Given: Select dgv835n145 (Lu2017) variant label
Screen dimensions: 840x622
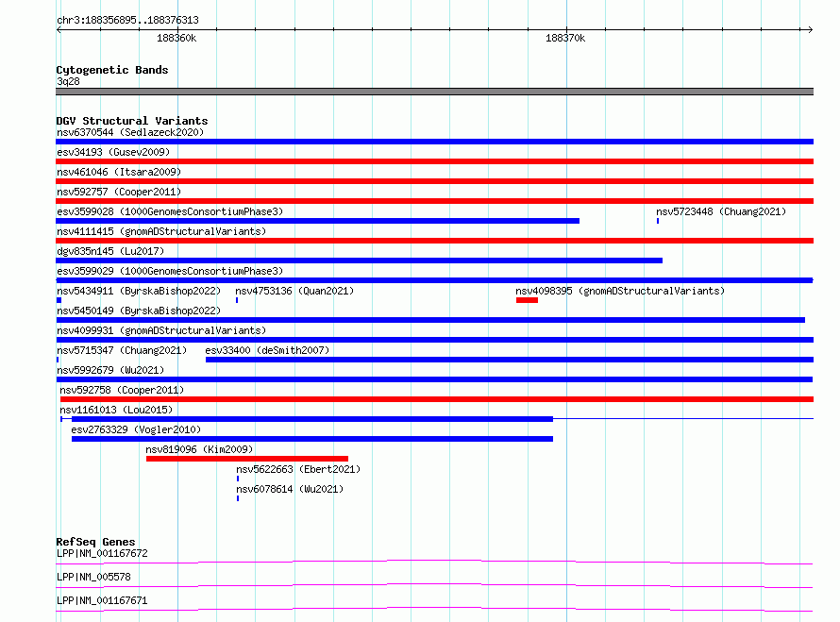Looking at the screenshot, I should point(110,251).
